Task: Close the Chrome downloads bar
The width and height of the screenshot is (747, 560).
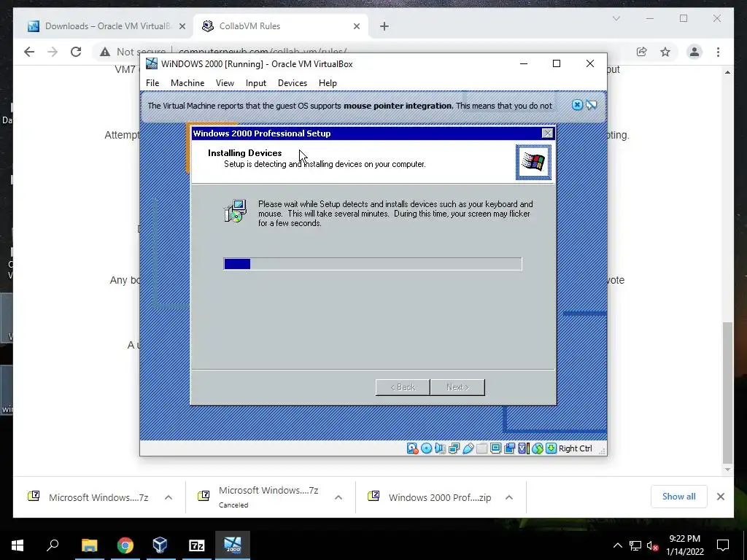Action: [720, 497]
